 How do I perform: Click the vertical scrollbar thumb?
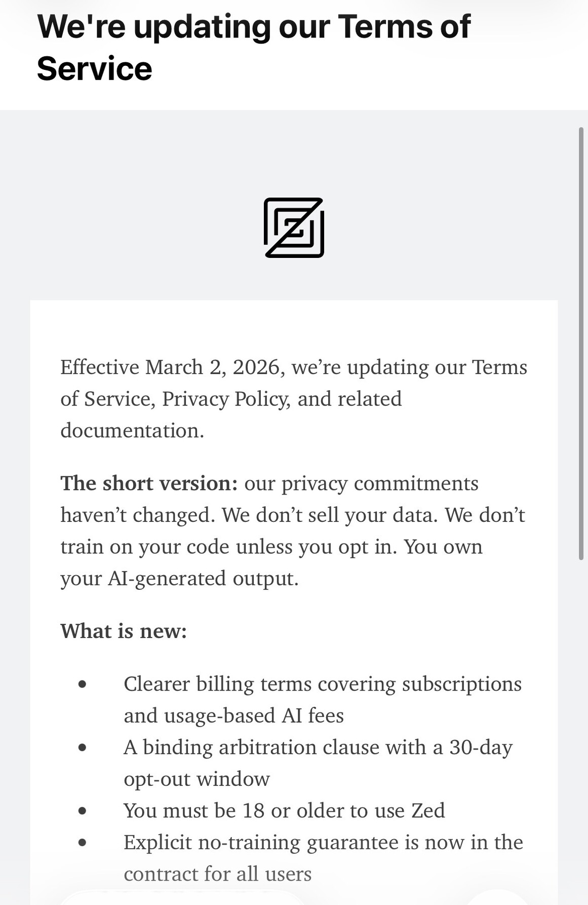(x=581, y=344)
